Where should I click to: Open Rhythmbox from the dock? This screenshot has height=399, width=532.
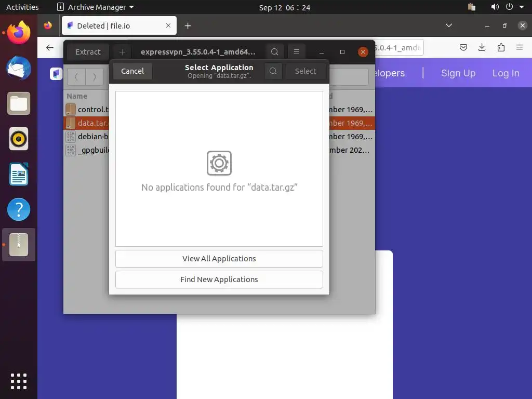click(19, 139)
